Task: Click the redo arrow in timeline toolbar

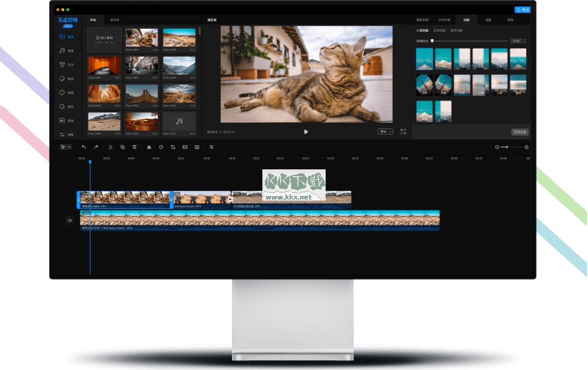Action: (x=96, y=147)
